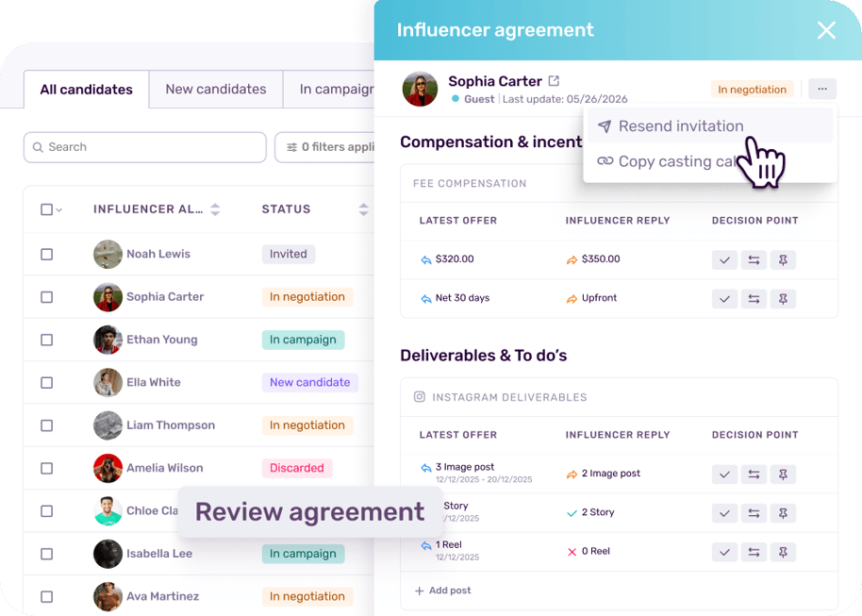This screenshot has width=862, height=616.
Task: Expand the select-all checkbox dropdown chevron
Action: (x=58, y=209)
